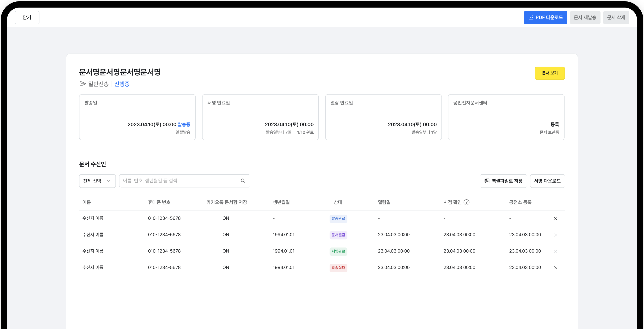Click the paper-plane 일반전송 icon

[x=83, y=84]
